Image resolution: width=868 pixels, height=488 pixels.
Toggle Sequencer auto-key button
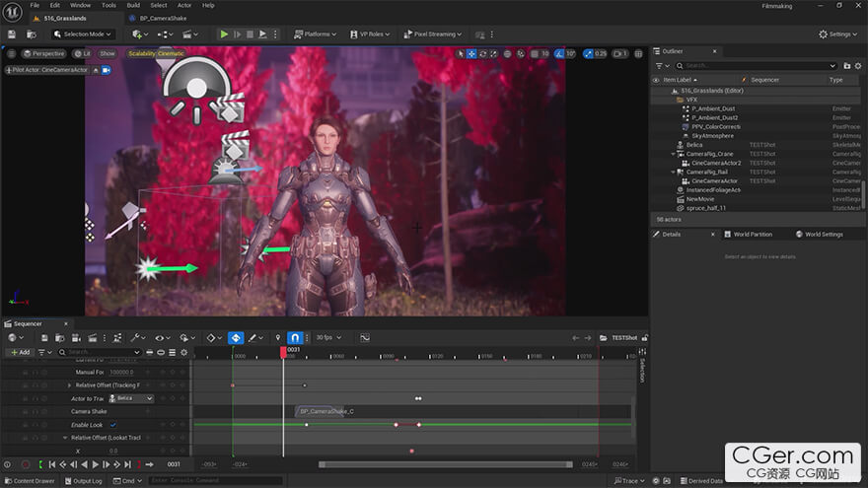coord(236,337)
